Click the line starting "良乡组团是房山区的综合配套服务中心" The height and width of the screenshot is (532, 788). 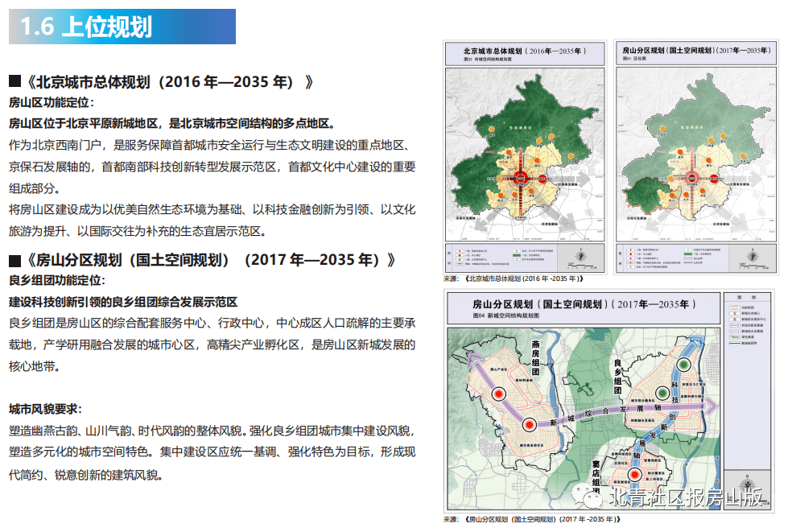coord(212,323)
